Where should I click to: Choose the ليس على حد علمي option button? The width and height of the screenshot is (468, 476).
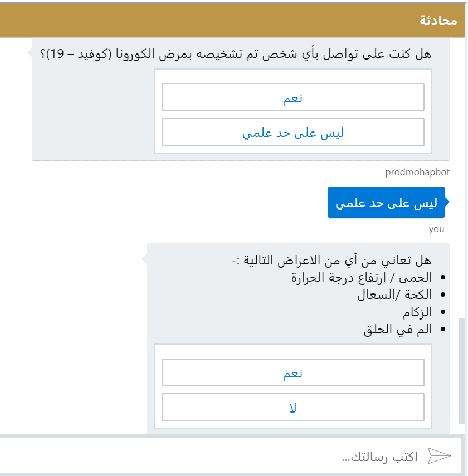293,133
